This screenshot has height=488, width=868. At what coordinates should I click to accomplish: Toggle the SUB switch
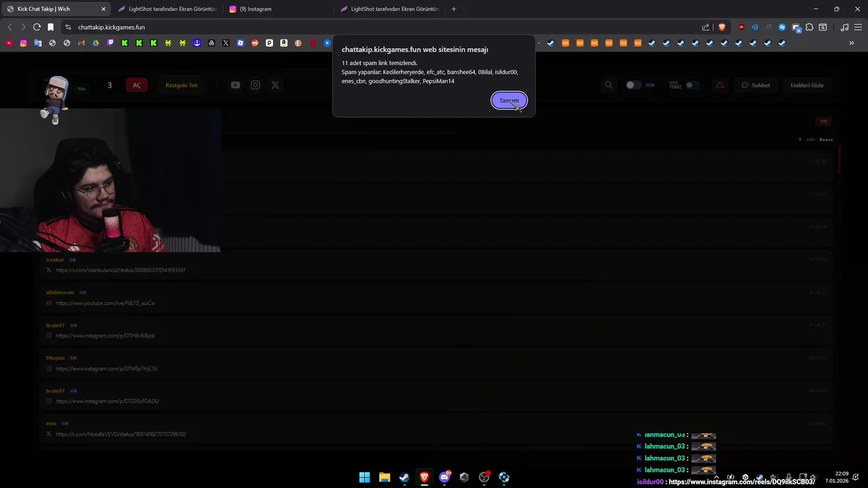[x=633, y=85]
